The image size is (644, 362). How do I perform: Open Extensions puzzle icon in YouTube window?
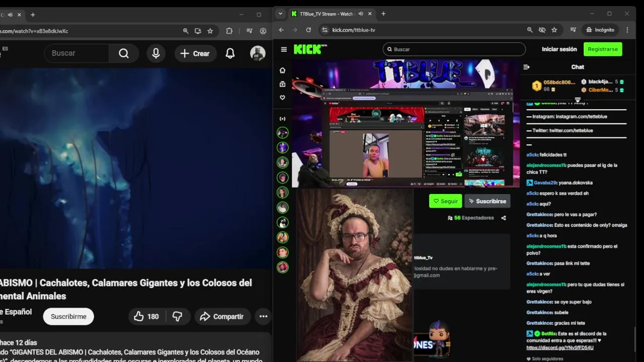point(229,31)
